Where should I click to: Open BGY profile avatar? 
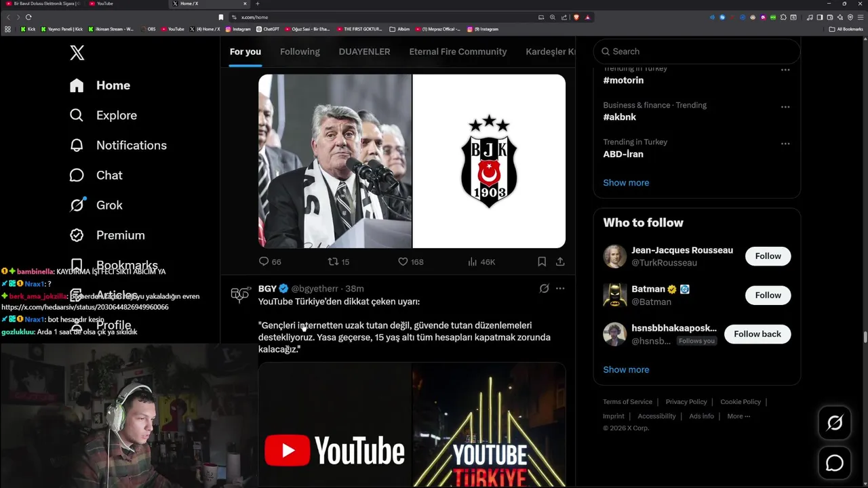pyautogui.click(x=240, y=295)
